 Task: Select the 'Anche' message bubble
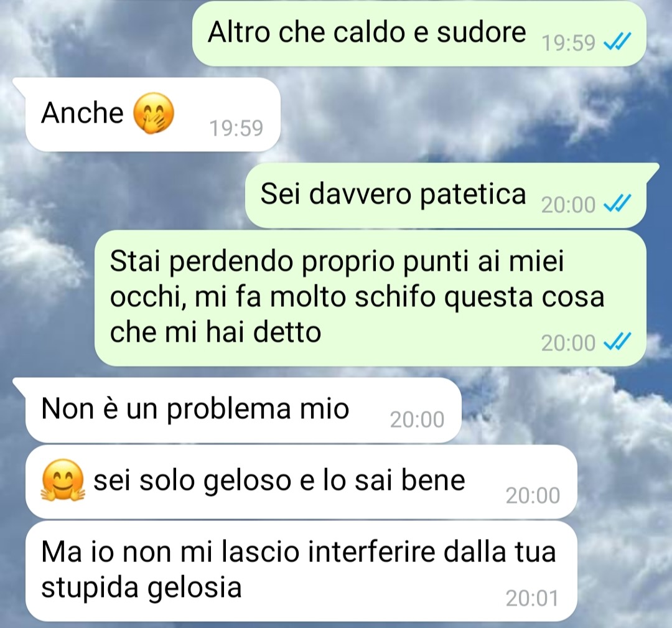(x=153, y=115)
